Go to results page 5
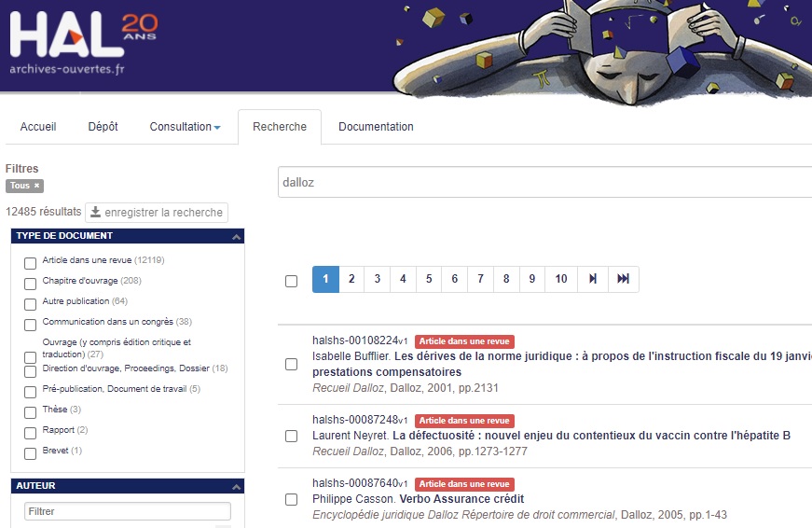 point(429,279)
